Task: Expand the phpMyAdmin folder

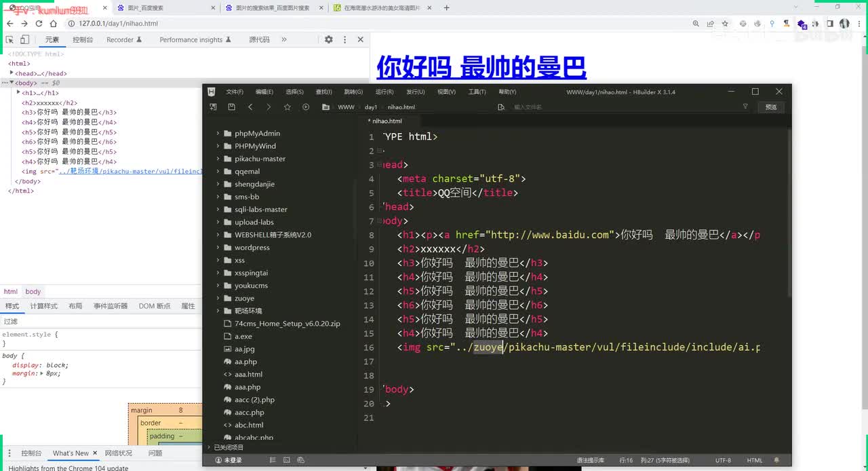Action: pos(218,134)
